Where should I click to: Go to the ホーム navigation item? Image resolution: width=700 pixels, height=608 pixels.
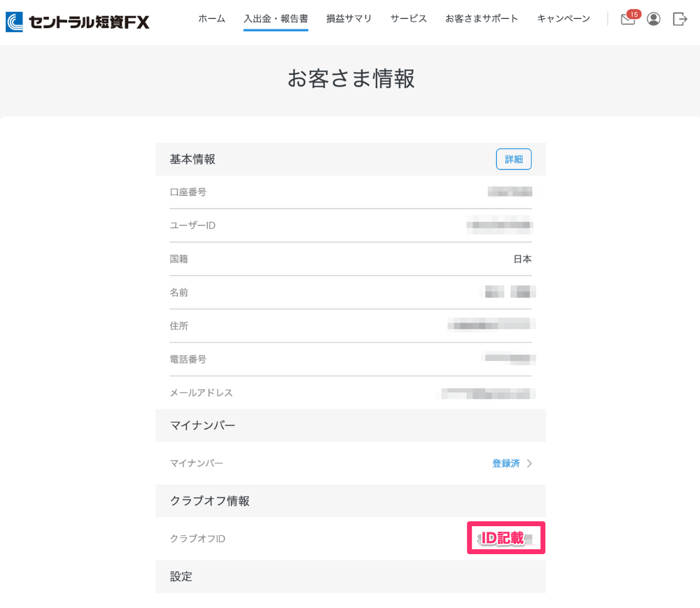click(x=211, y=19)
